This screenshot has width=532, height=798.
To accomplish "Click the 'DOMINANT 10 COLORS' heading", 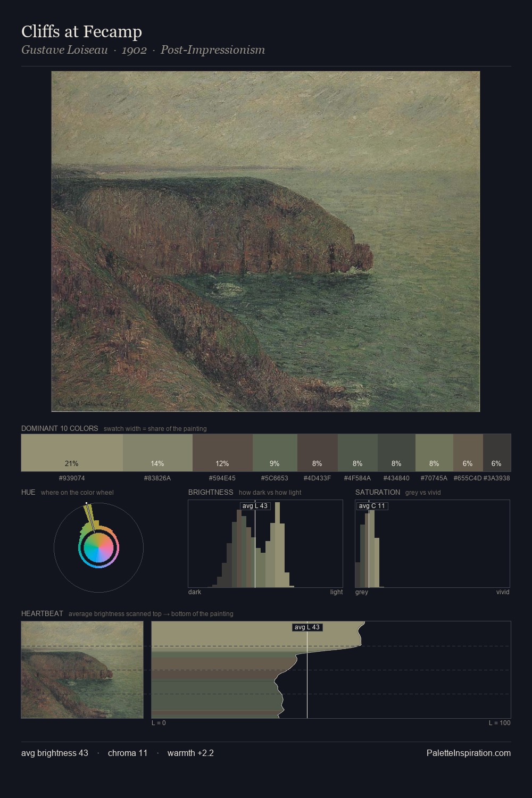I will pos(60,428).
